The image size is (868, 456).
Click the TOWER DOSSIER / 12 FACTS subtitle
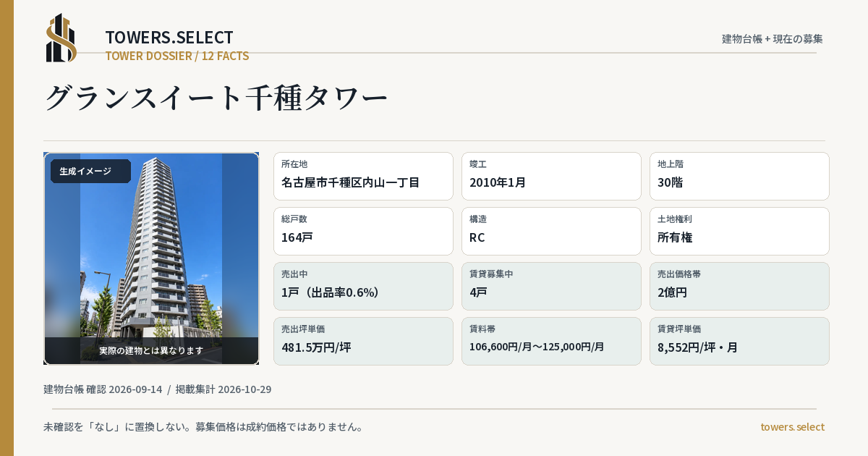tap(177, 56)
